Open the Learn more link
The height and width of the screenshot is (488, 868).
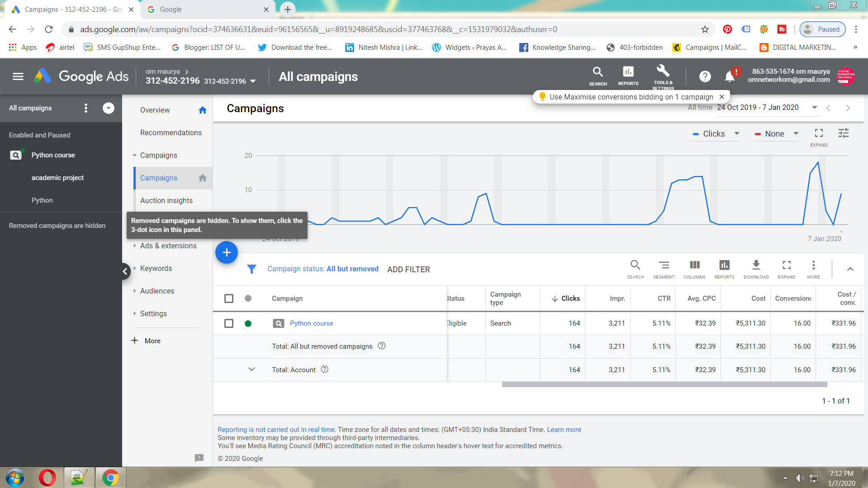coord(564,430)
